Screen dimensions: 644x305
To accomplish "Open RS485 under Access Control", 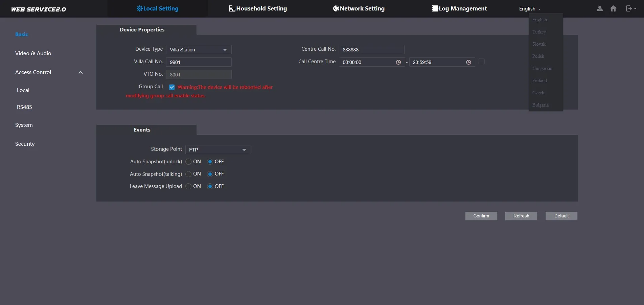I will pyautogui.click(x=24, y=107).
